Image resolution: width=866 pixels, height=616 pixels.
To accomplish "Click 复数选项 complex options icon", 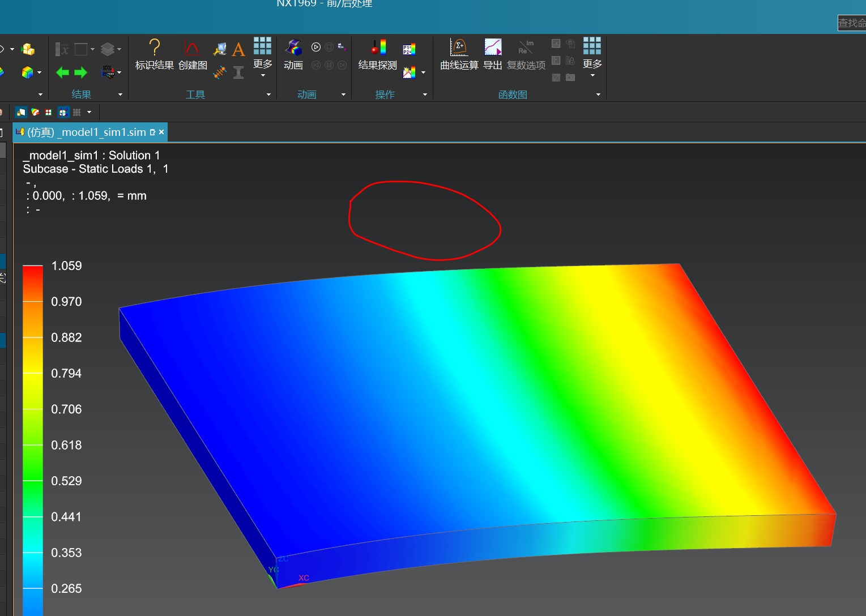I will (526, 55).
